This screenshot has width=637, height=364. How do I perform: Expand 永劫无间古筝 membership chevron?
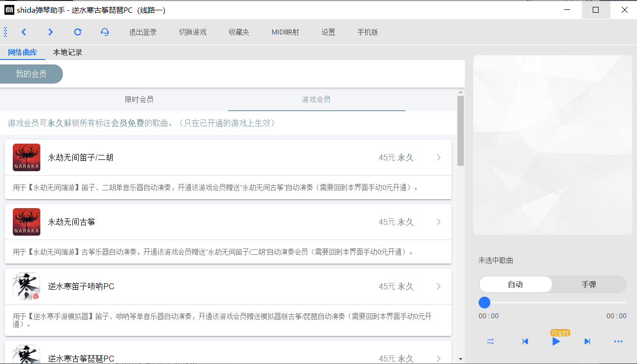[x=439, y=222]
